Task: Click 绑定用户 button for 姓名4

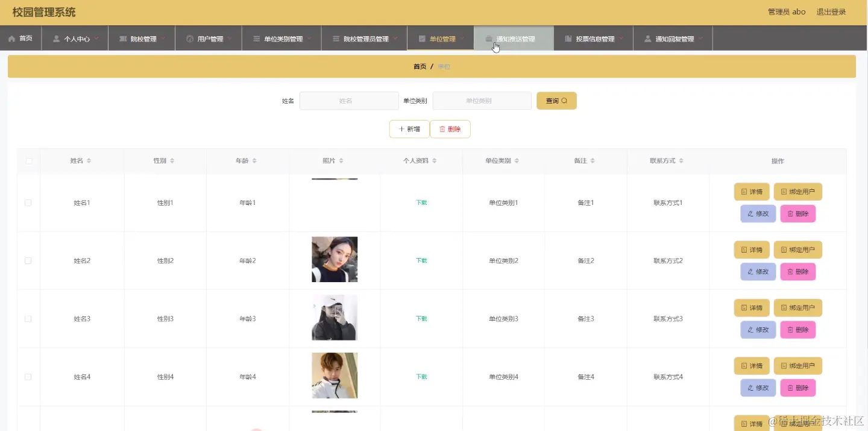Action: click(x=798, y=366)
